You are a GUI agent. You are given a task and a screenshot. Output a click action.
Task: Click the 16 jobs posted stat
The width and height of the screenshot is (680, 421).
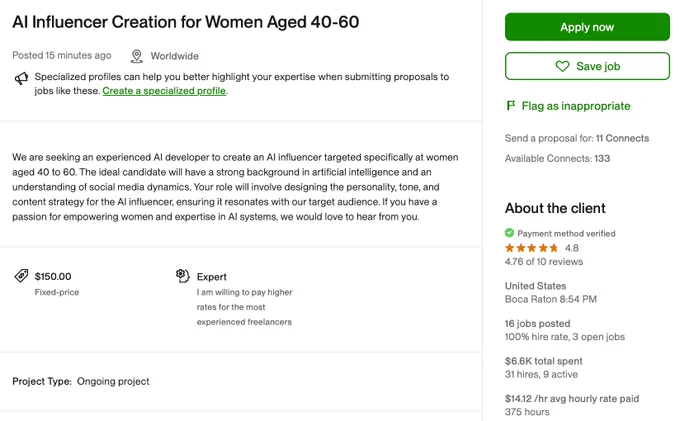[x=537, y=323]
